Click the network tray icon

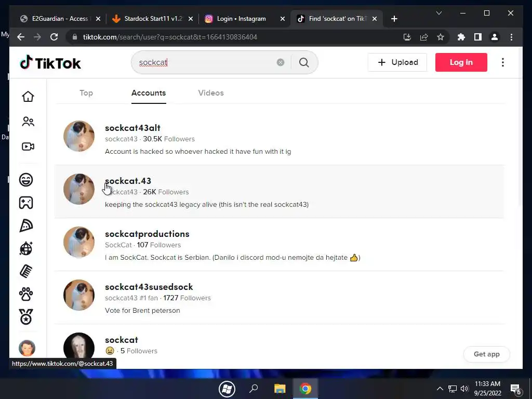click(453, 389)
